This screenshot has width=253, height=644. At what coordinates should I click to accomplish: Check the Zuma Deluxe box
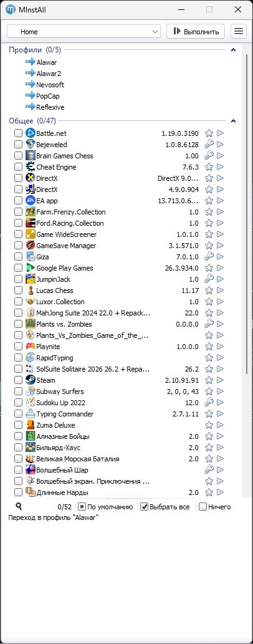[x=18, y=425]
